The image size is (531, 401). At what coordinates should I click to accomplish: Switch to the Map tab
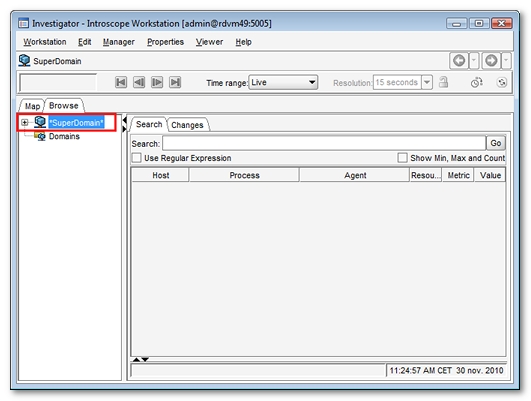[x=33, y=106]
